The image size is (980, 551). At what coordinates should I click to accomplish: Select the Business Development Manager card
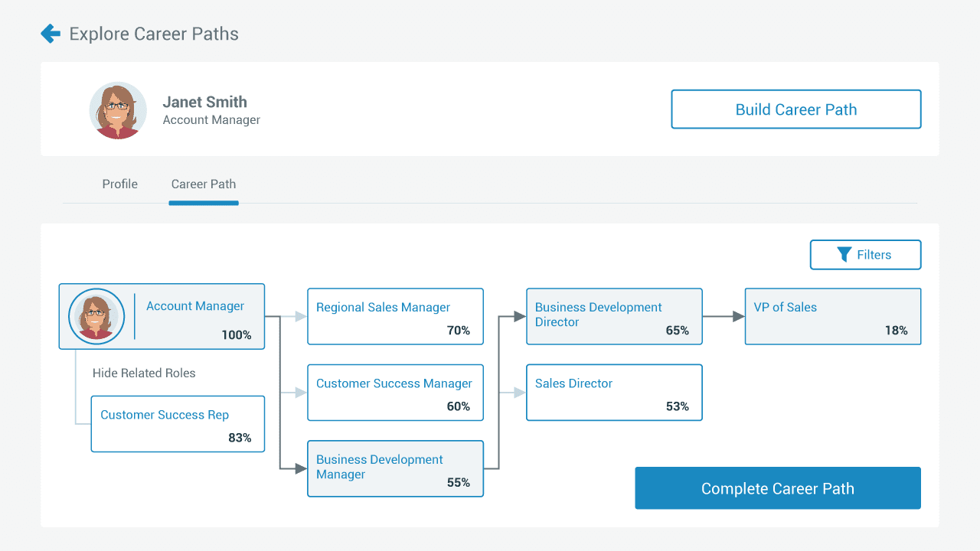pos(395,468)
